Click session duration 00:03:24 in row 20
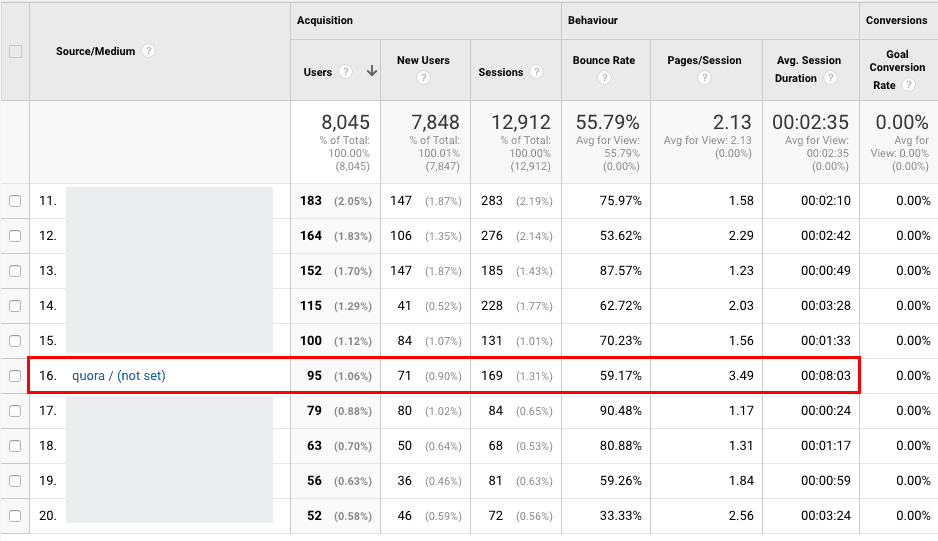Screen dimensions: 938x541 [x=826, y=516]
